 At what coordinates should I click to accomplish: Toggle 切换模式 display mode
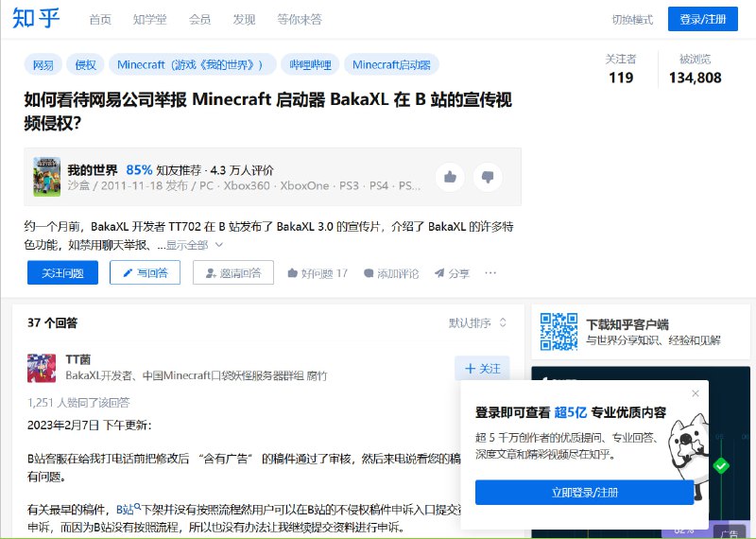pyautogui.click(x=632, y=20)
